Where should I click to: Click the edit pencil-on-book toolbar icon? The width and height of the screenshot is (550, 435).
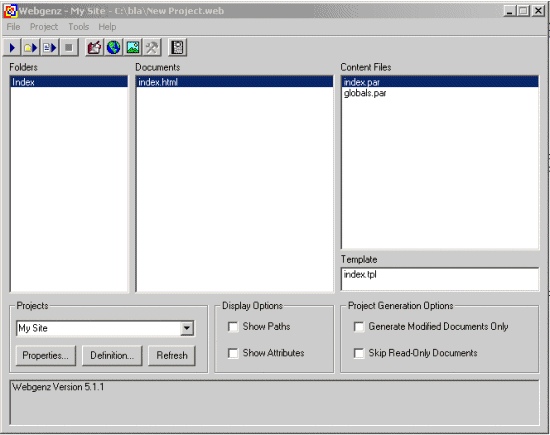(94, 47)
